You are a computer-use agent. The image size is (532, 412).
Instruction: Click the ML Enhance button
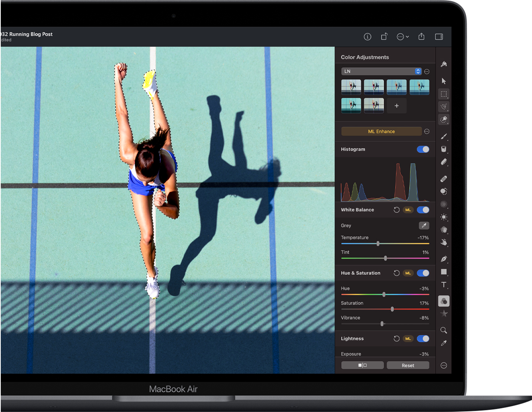point(381,131)
